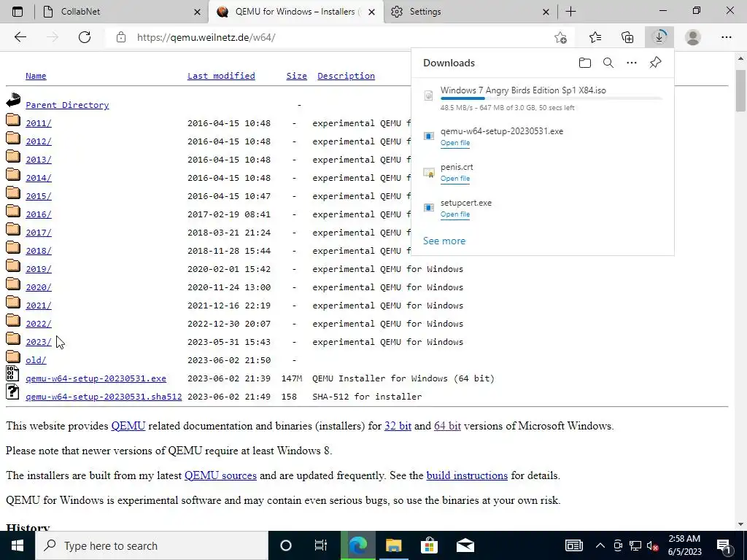This screenshot has height=560, width=747.
Task: Open file for qemu-w64-setup-20230531.exe download
Action: [455, 143]
